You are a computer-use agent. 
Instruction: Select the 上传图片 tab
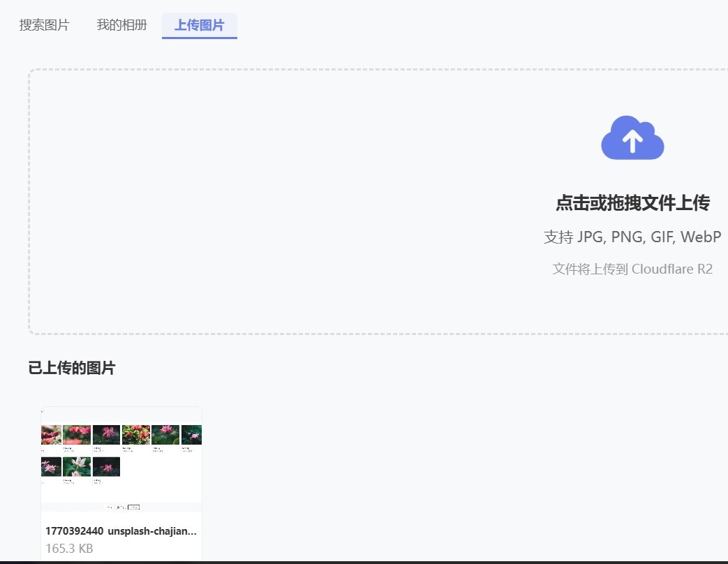[199, 25]
